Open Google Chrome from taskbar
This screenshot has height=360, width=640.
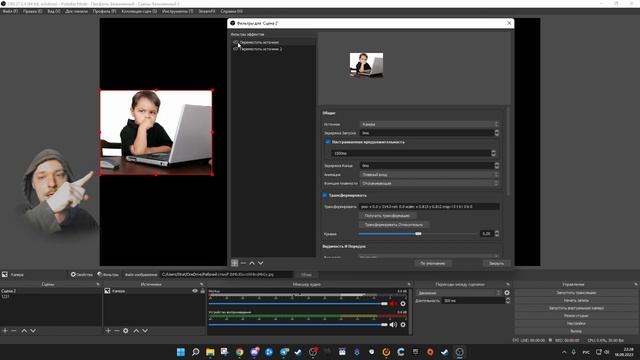click(x=240, y=352)
